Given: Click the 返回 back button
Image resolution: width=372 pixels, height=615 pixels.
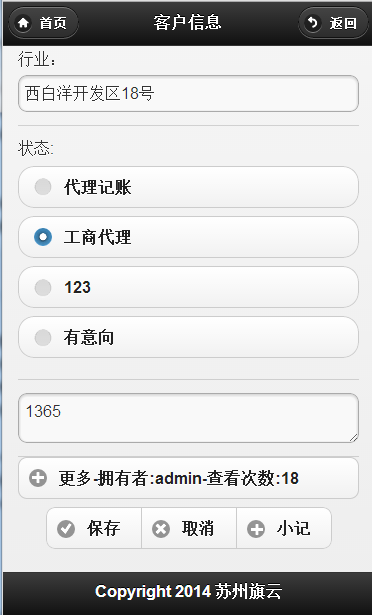Looking at the screenshot, I should [x=333, y=23].
